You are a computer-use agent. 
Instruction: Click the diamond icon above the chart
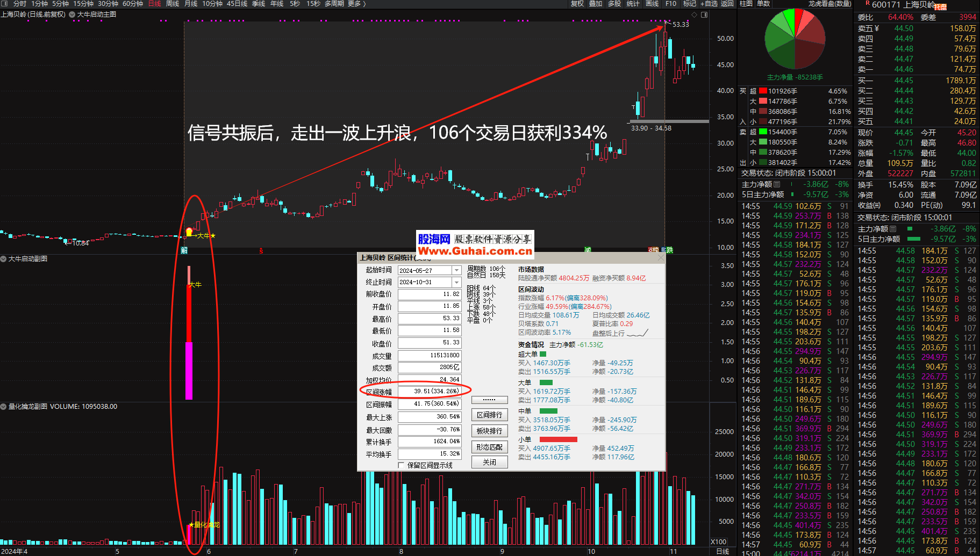[694, 15]
